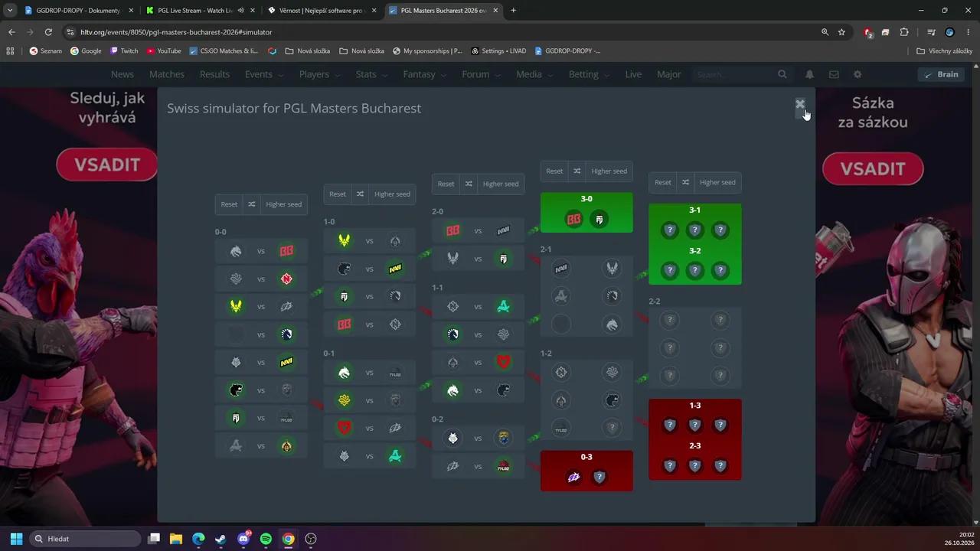Open the Twitch bookmark
The image size is (980, 551).
124,51
